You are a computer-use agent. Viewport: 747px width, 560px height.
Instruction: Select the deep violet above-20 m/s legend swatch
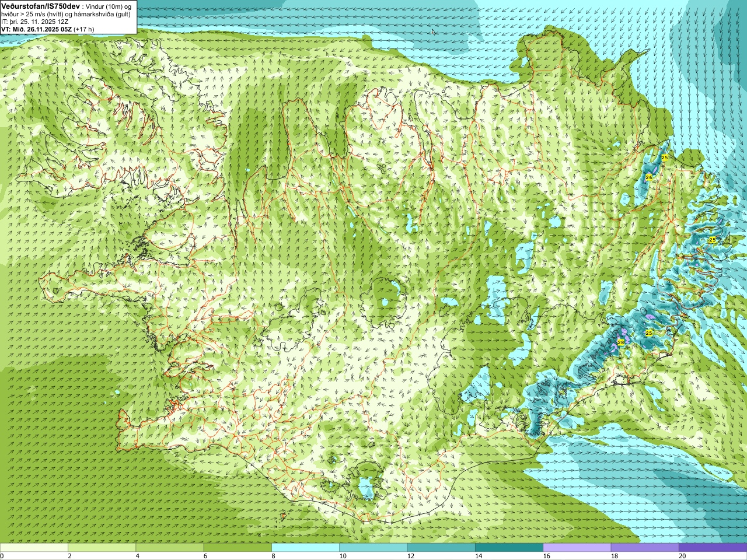pyautogui.click(x=713, y=547)
